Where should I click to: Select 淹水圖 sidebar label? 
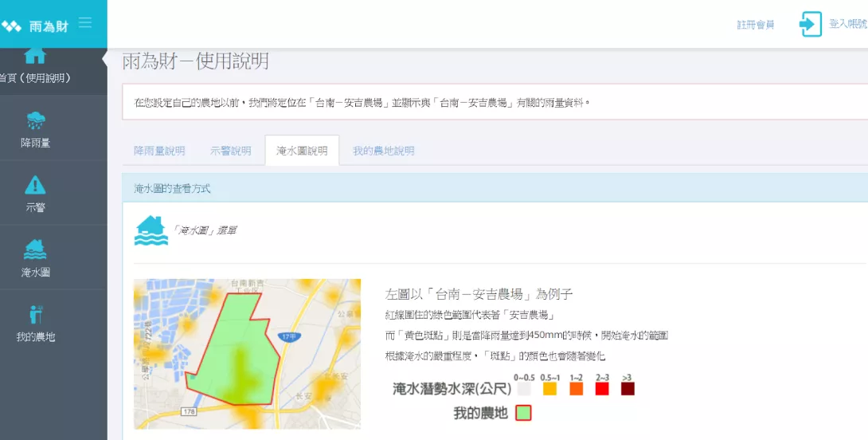(x=35, y=272)
